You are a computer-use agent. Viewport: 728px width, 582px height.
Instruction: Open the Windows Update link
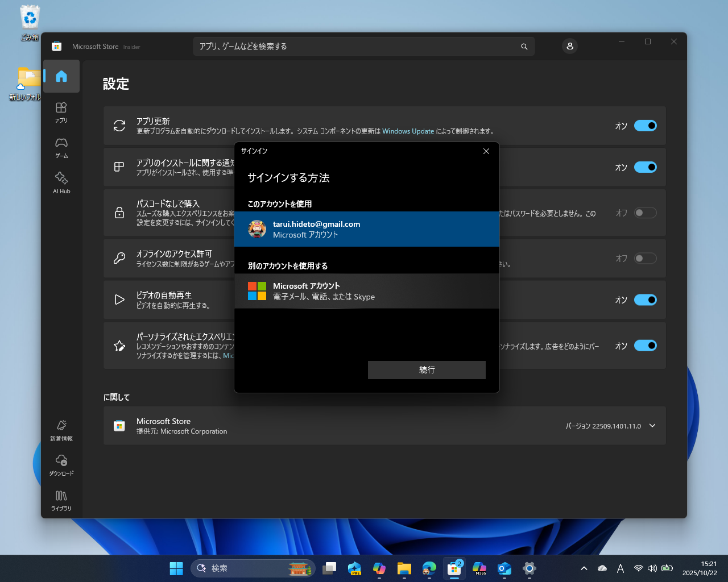click(x=408, y=131)
